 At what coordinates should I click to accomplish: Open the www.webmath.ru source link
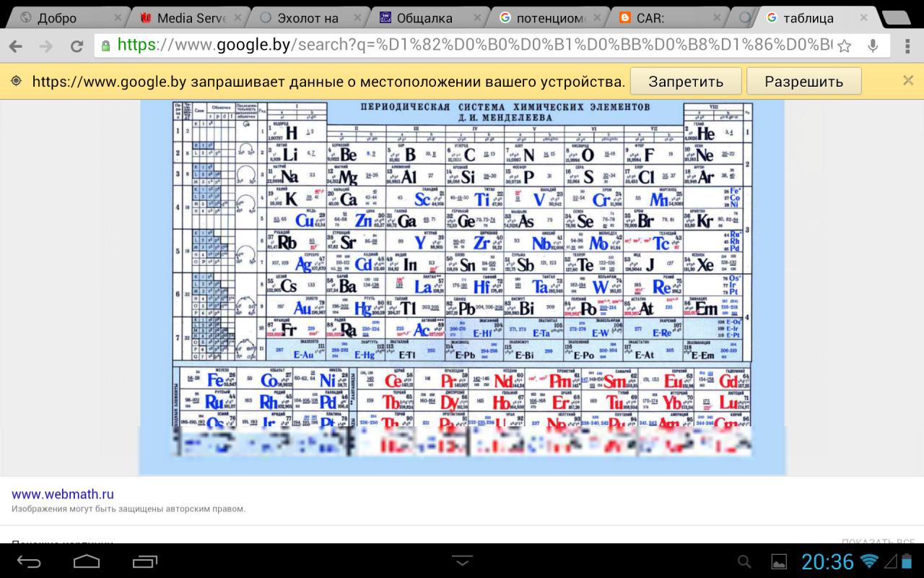coord(63,494)
